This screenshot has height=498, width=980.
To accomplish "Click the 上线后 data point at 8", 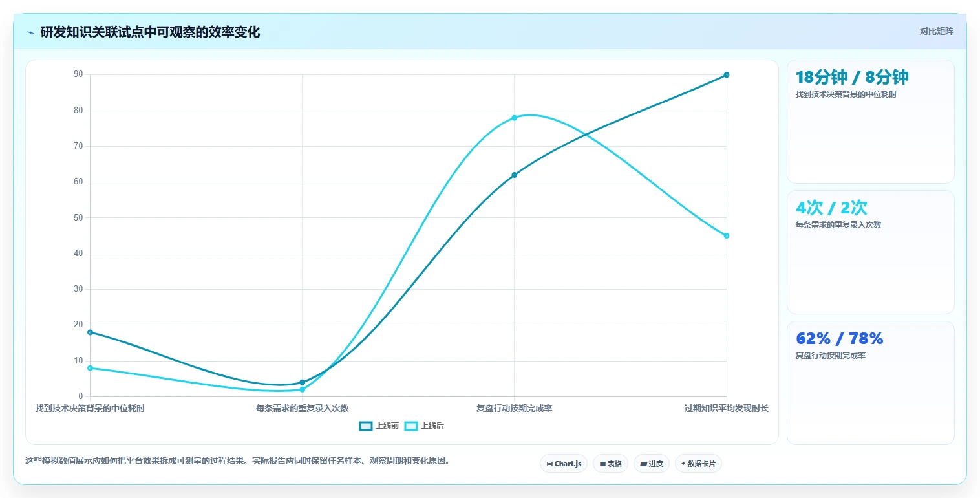I will tap(90, 368).
